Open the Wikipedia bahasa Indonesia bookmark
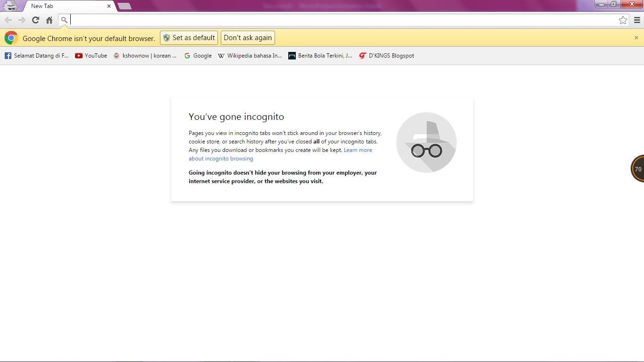Screen dimensions: 644x362 (250, 55)
